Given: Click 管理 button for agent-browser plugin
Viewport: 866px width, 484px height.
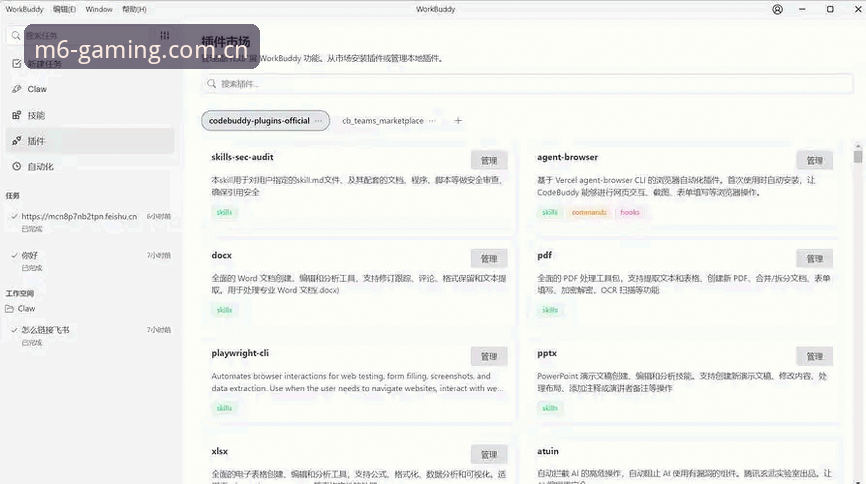Looking at the screenshot, I should point(814,160).
